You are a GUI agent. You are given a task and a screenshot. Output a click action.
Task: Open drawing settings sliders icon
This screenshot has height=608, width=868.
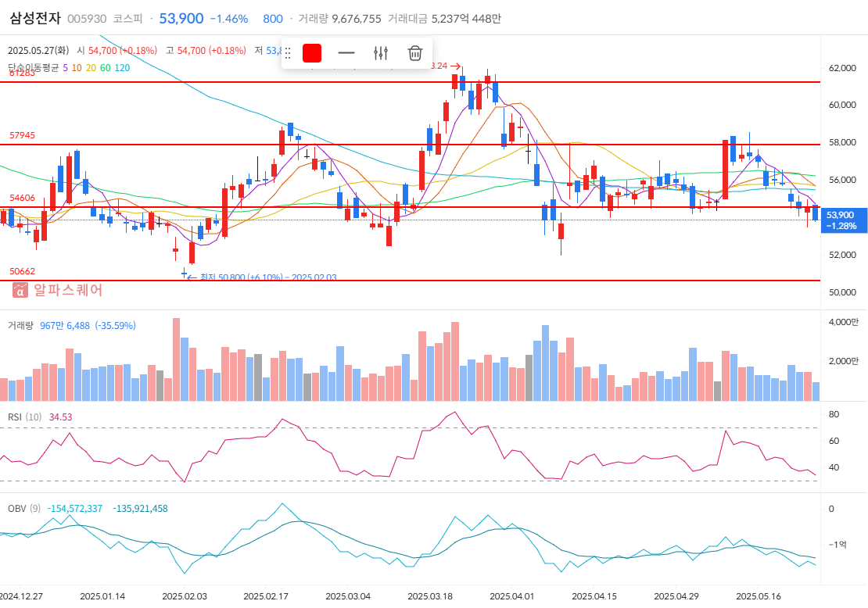click(x=381, y=53)
